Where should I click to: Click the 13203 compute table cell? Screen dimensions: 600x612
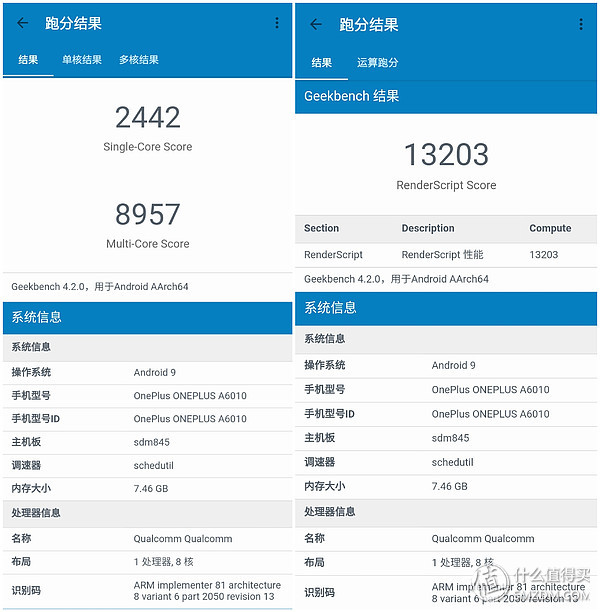point(543,254)
